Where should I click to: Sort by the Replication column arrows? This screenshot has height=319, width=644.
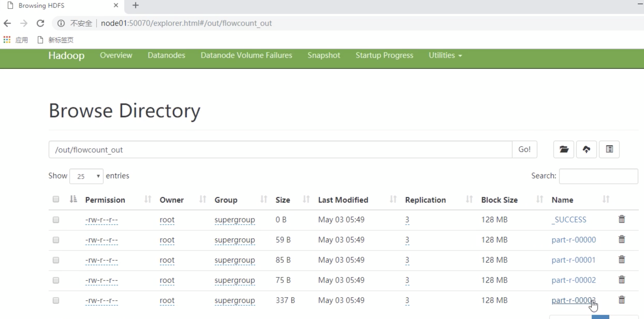coord(469,199)
